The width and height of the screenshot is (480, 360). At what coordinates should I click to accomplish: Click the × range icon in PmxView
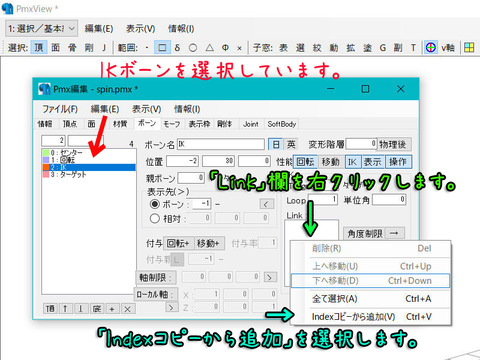(239, 48)
